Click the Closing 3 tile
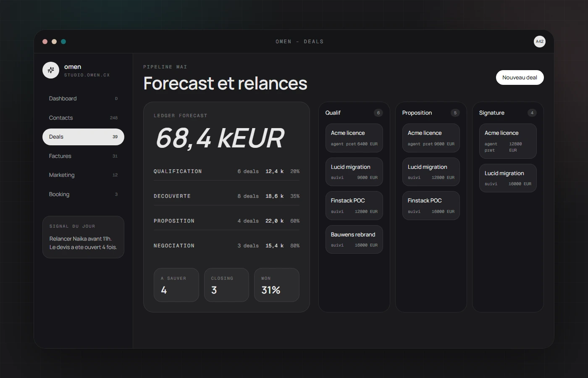Screen dimensions: 588x378 226,285
